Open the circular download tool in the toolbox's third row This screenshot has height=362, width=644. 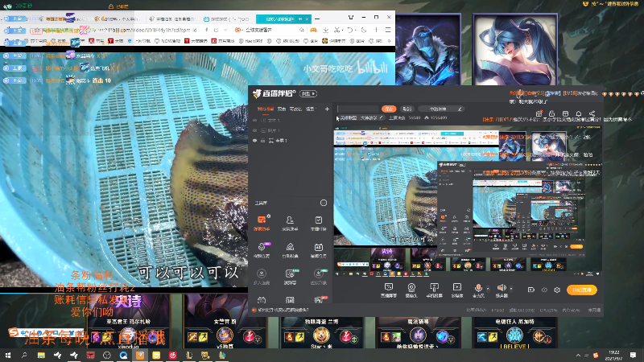[262, 277]
